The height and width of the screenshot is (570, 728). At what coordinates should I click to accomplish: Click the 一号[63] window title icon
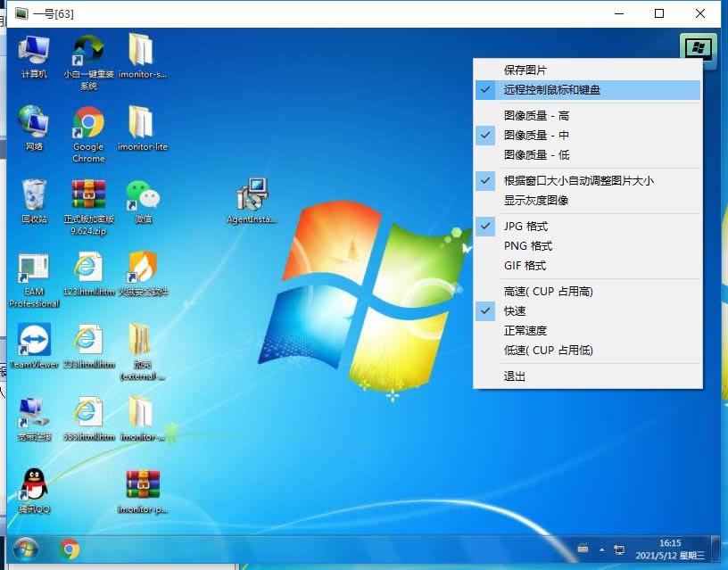pyautogui.click(x=21, y=13)
